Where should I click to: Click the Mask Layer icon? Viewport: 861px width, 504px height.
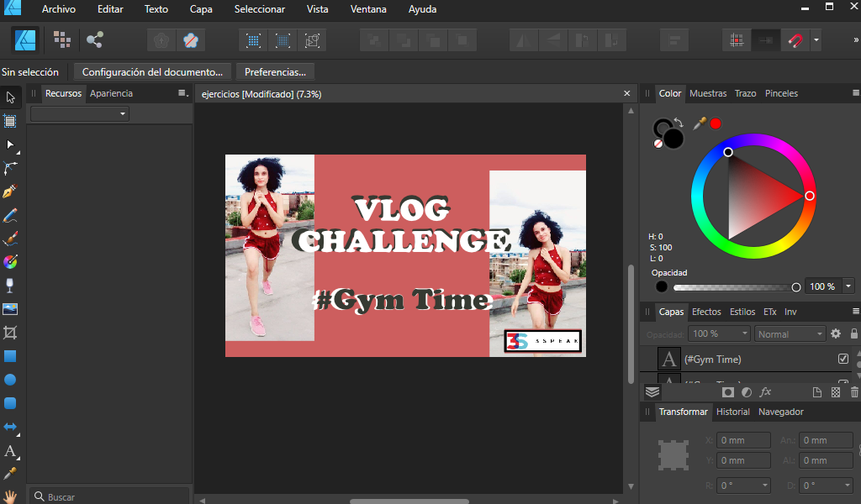(x=727, y=392)
